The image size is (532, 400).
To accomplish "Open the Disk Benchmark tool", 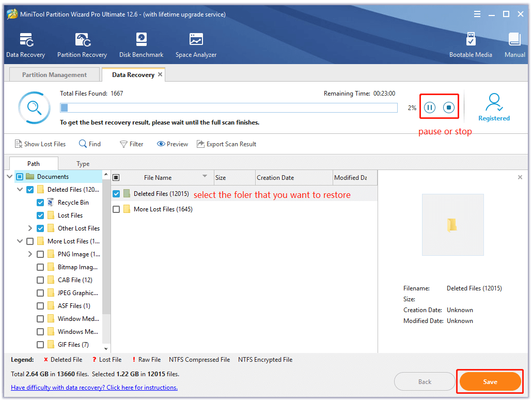I will pyautogui.click(x=141, y=40).
